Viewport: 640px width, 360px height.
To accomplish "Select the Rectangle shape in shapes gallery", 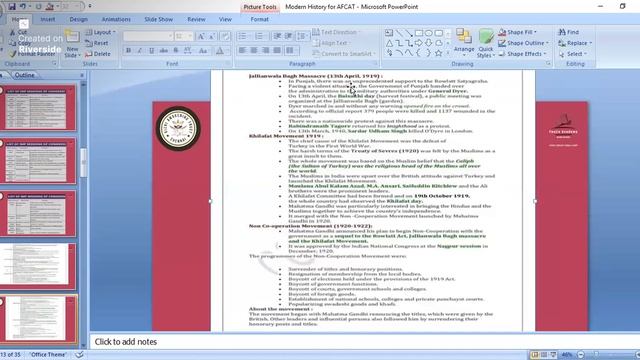I will point(419,33).
